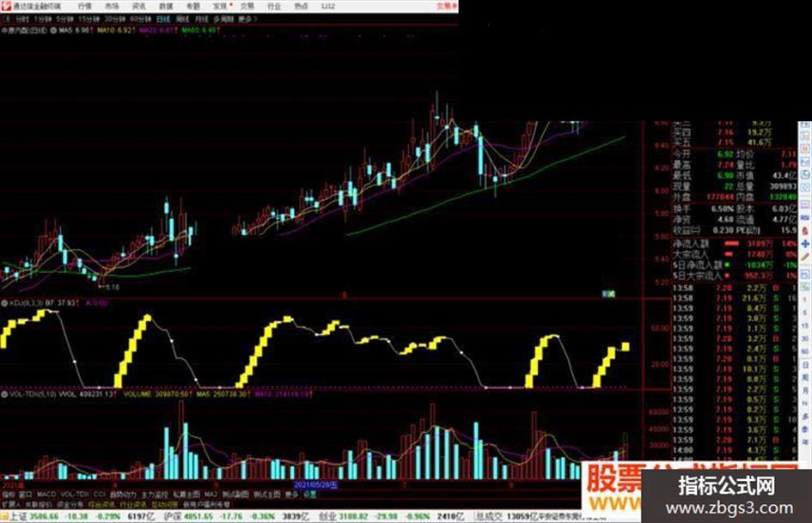Click the 通达信 red app logo icon
Image resolution: width=812 pixels, height=523 pixels.
point(6,6)
